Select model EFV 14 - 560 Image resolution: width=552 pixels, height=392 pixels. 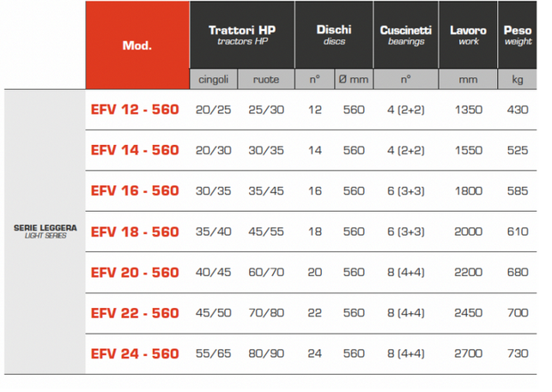(135, 150)
